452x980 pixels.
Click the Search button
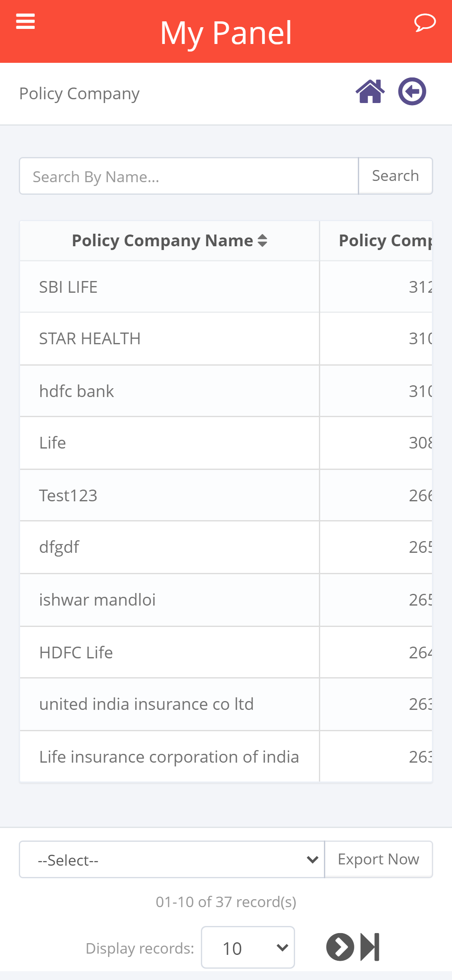[x=395, y=176]
